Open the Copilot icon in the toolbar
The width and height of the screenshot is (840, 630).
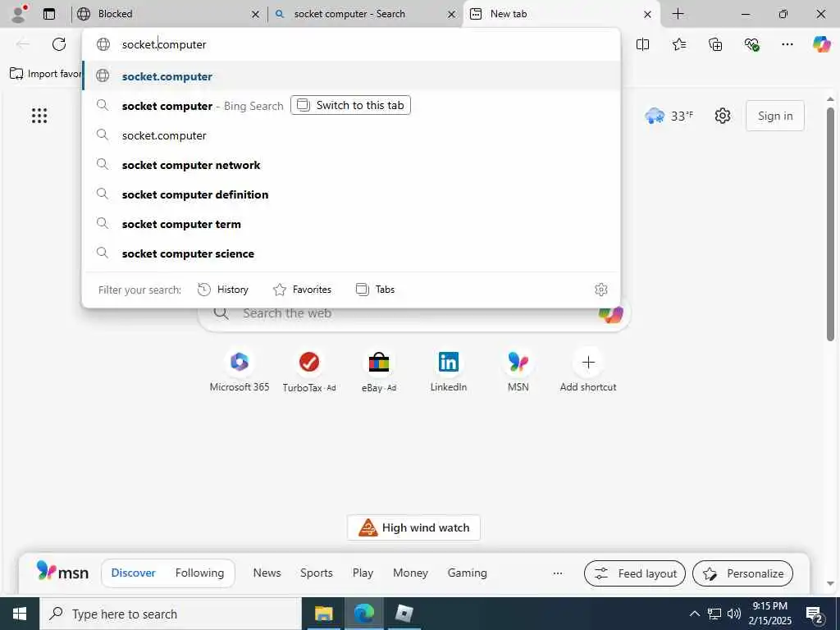coord(821,44)
